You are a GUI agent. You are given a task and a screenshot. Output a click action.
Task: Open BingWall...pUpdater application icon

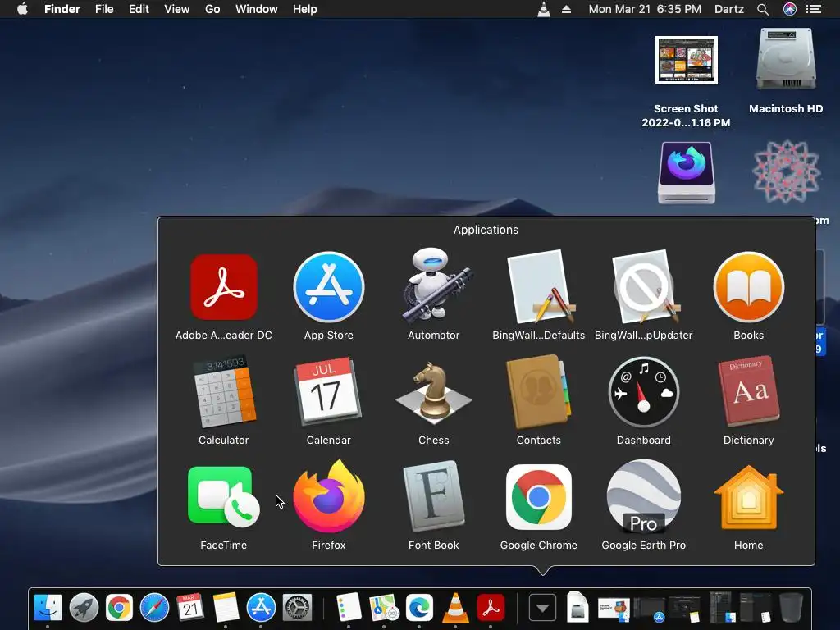(645, 286)
